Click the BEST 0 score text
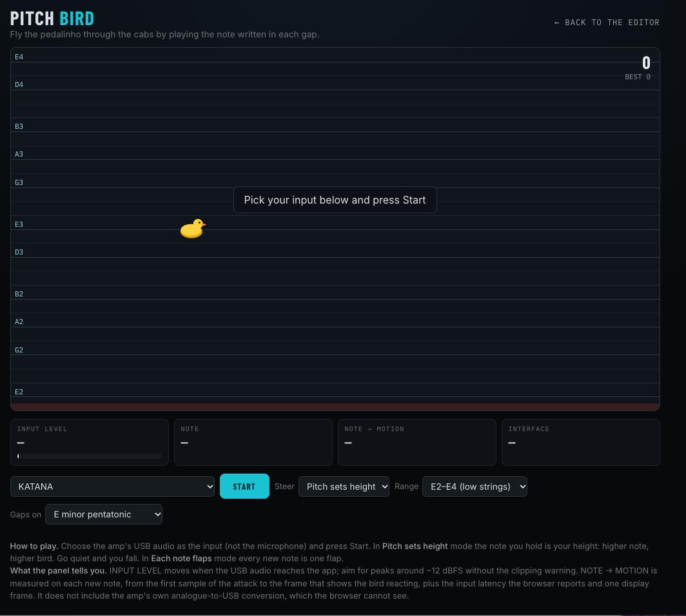The height and width of the screenshot is (616, 686). (638, 77)
